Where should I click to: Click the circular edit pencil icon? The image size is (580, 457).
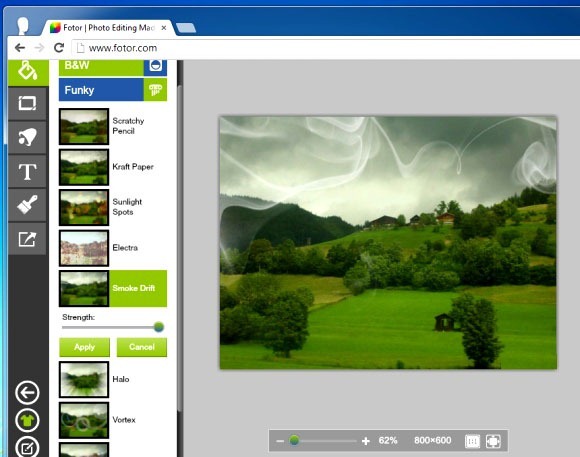pos(27,447)
